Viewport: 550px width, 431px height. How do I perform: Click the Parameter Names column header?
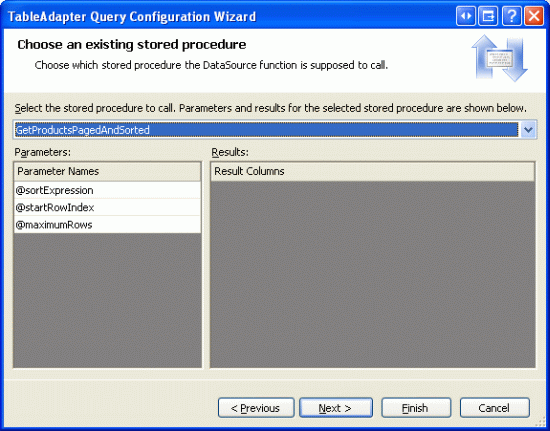coord(107,171)
